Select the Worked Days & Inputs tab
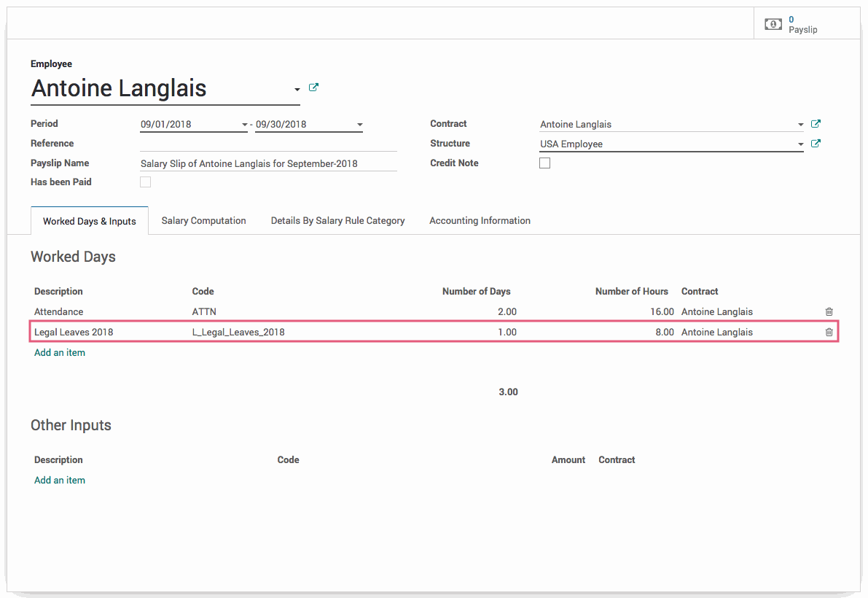Image resolution: width=868 pixels, height=598 pixels. [x=89, y=221]
